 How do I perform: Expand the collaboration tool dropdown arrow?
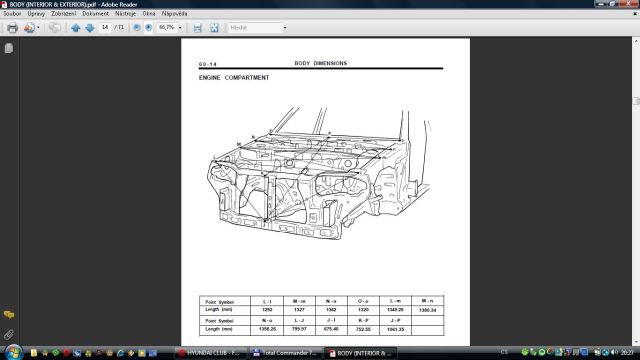pyautogui.click(x=38, y=28)
